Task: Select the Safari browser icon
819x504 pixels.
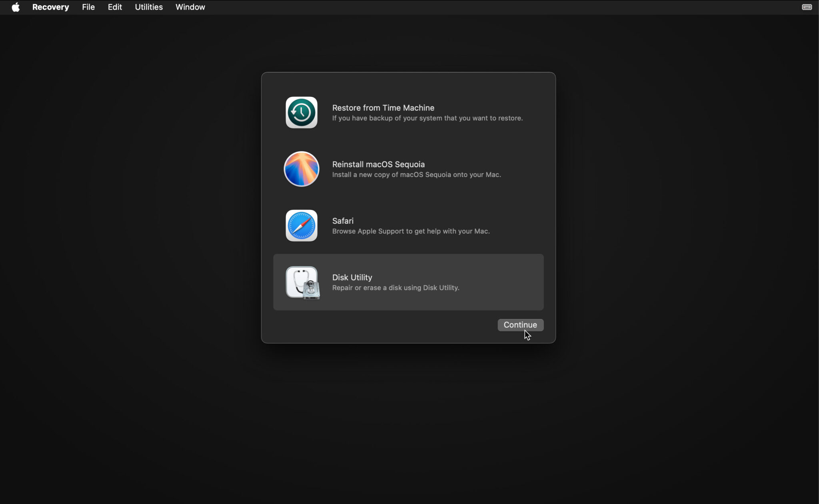Action: pos(301,225)
